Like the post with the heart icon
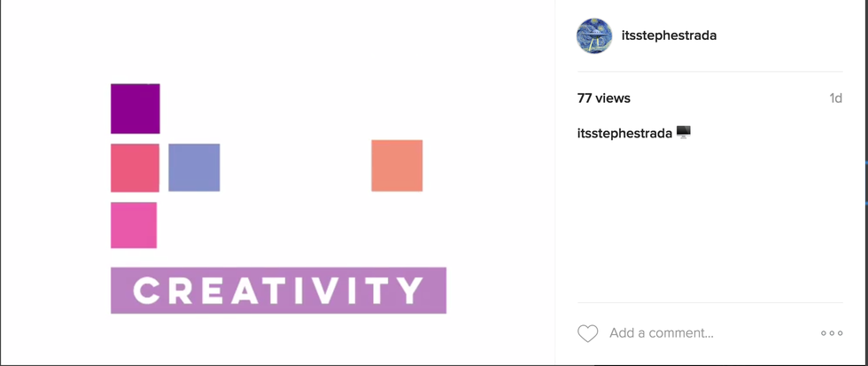This screenshot has height=366, width=868. [x=587, y=333]
